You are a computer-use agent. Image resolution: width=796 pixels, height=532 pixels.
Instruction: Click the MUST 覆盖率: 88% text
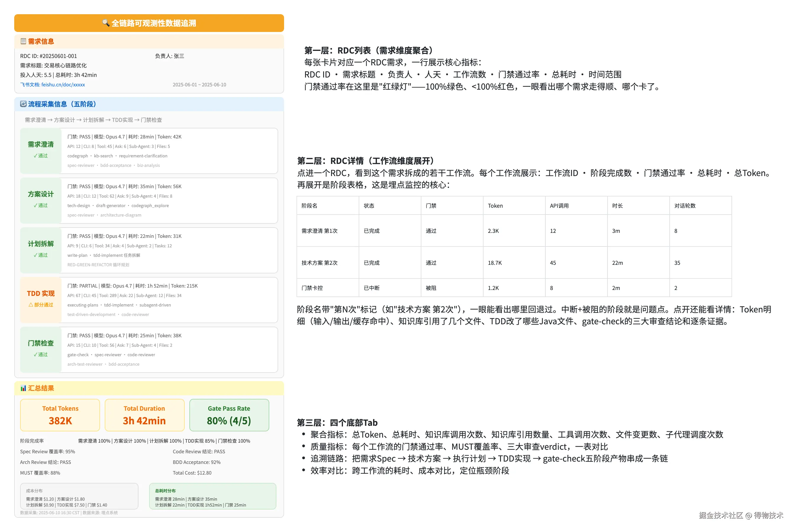(x=40, y=473)
